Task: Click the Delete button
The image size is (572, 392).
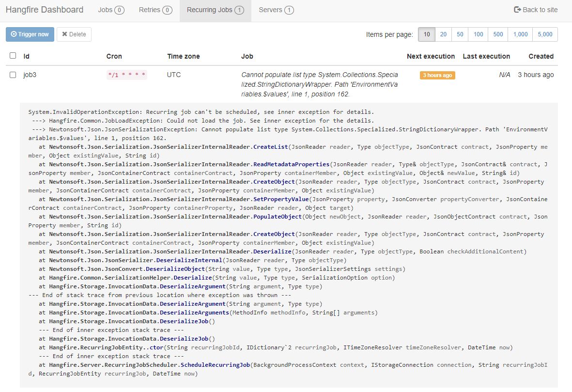Action: click(x=74, y=34)
